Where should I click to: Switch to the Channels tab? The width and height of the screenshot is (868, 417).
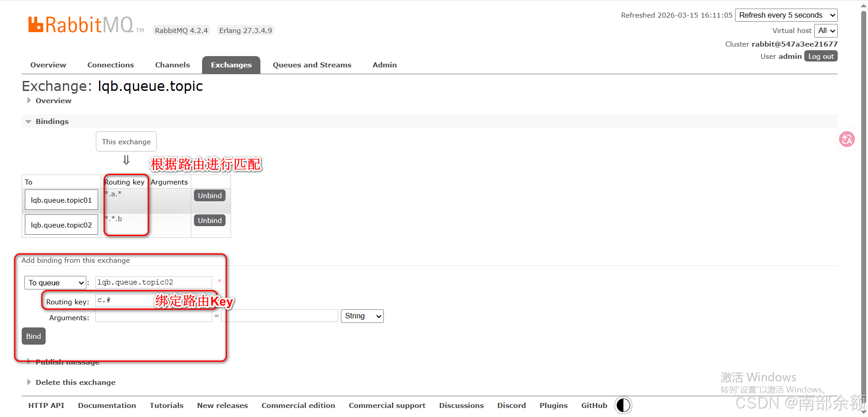172,65
